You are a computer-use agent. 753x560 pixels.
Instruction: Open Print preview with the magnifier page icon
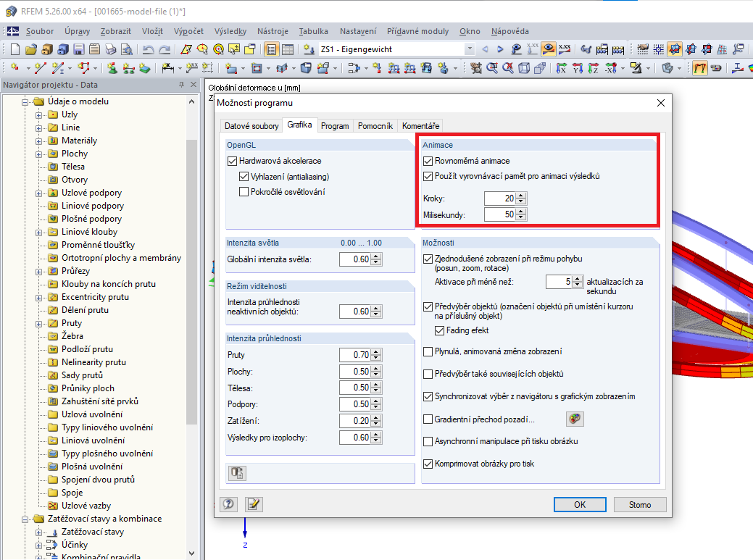(127, 49)
